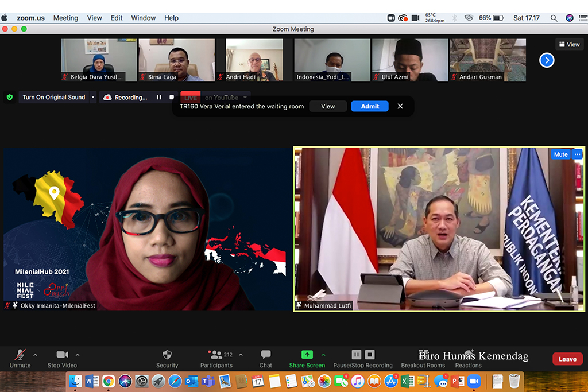This screenshot has height=392, width=588.
Task: Stop Video using the camera button
Action: [62, 359]
